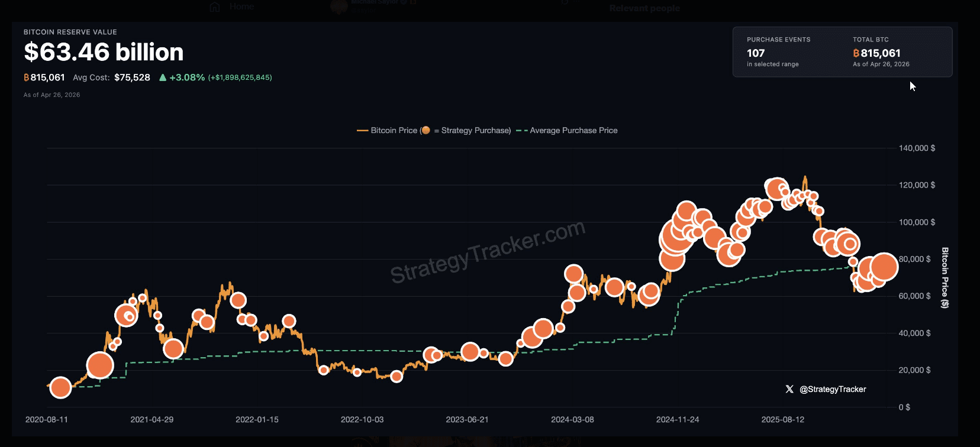Click the Home icon in the navigation bar
Screen dimensions: 980x447
point(214,6)
